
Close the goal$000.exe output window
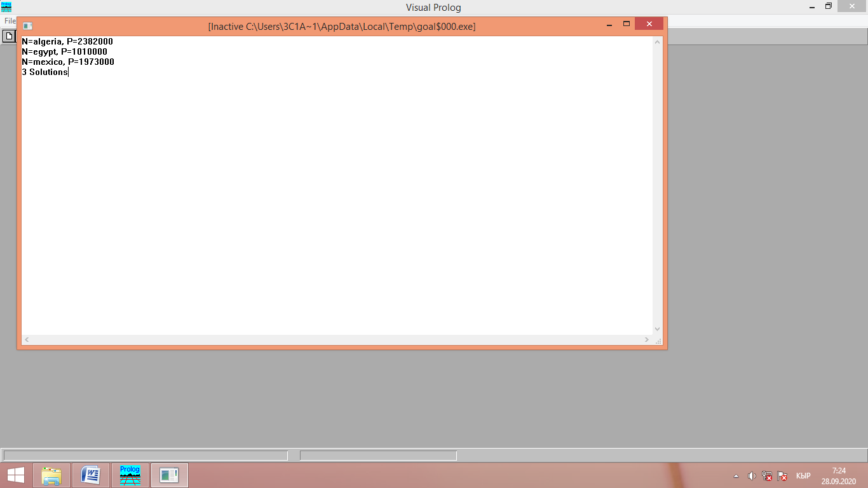point(649,24)
